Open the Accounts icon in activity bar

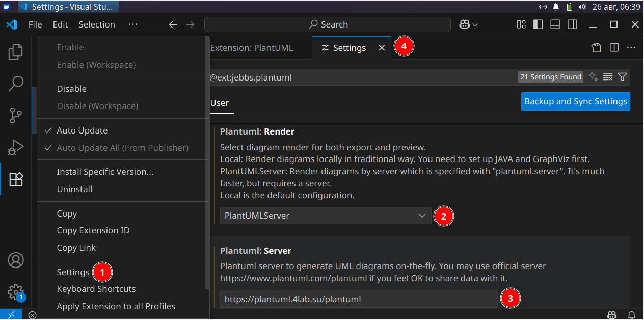(x=16, y=260)
